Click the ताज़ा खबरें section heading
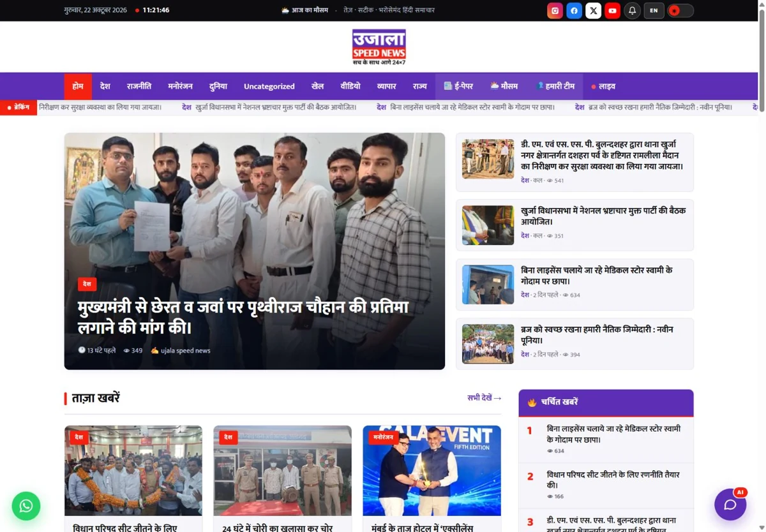The width and height of the screenshot is (766, 532). coord(96,398)
